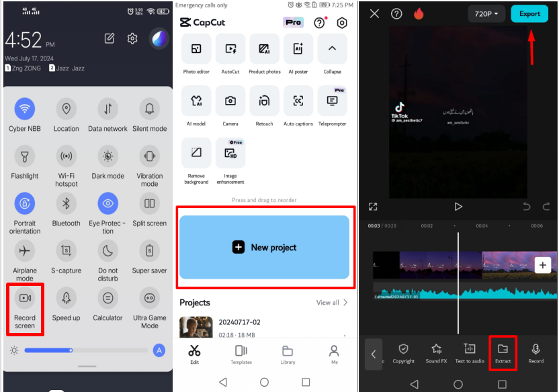Close the CapCut editor with X

[374, 14]
